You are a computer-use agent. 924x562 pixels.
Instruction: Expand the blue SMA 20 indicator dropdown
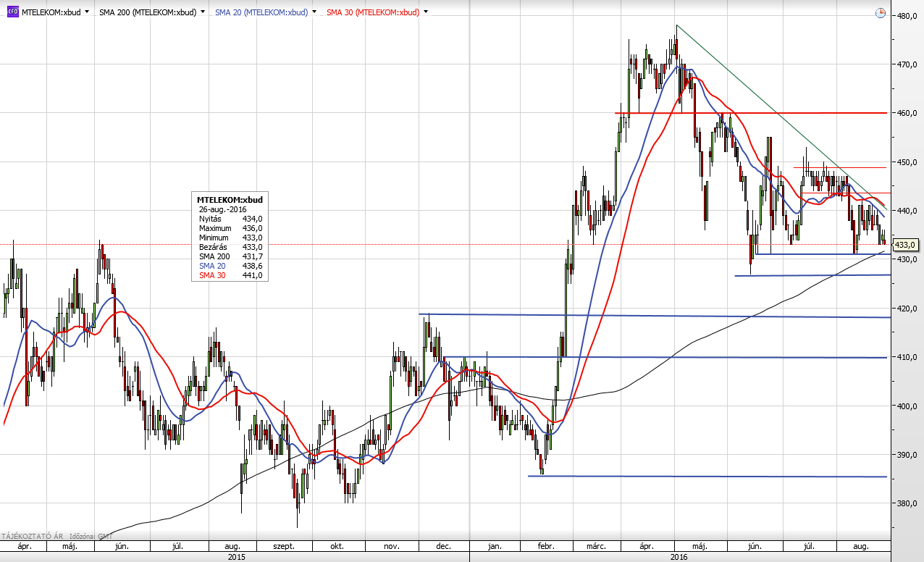click(x=313, y=12)
